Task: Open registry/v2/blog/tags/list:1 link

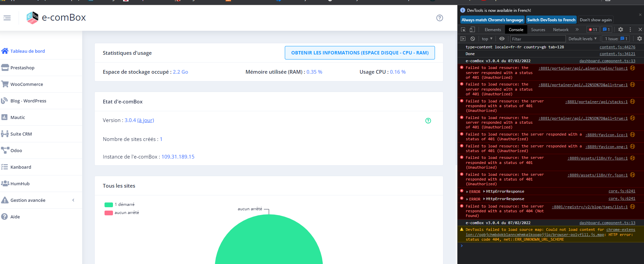Action: click(590, 207)
